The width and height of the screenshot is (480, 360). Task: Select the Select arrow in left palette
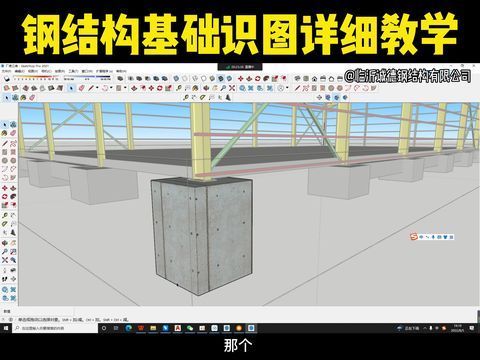point(5,124)
